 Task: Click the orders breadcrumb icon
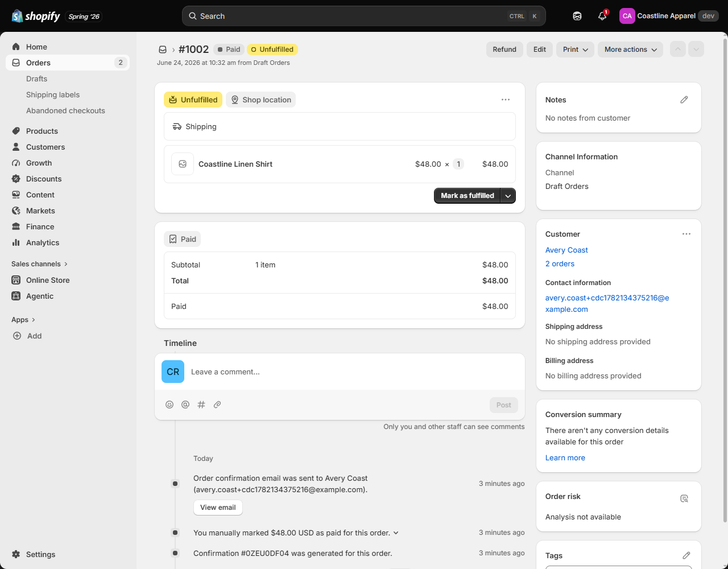[163, 50]
